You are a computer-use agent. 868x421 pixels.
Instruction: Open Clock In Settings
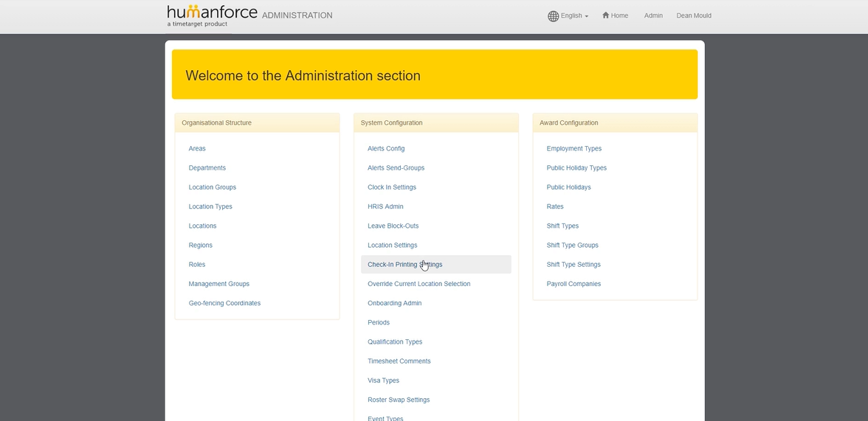(392, 187)
